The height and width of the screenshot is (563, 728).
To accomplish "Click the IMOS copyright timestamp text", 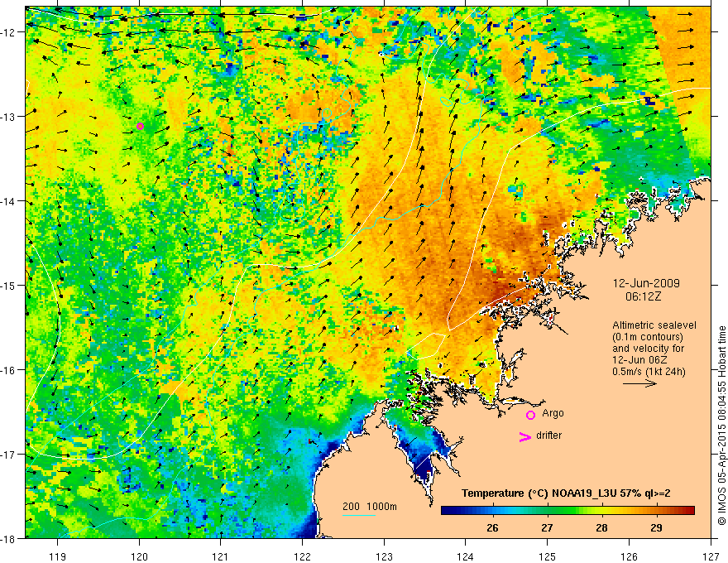I will tap(721, 426).
